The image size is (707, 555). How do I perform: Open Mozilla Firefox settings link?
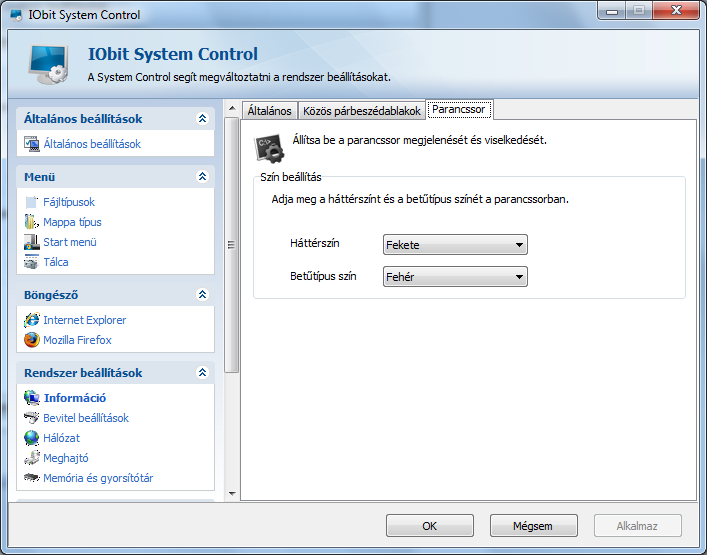[77, 340]
